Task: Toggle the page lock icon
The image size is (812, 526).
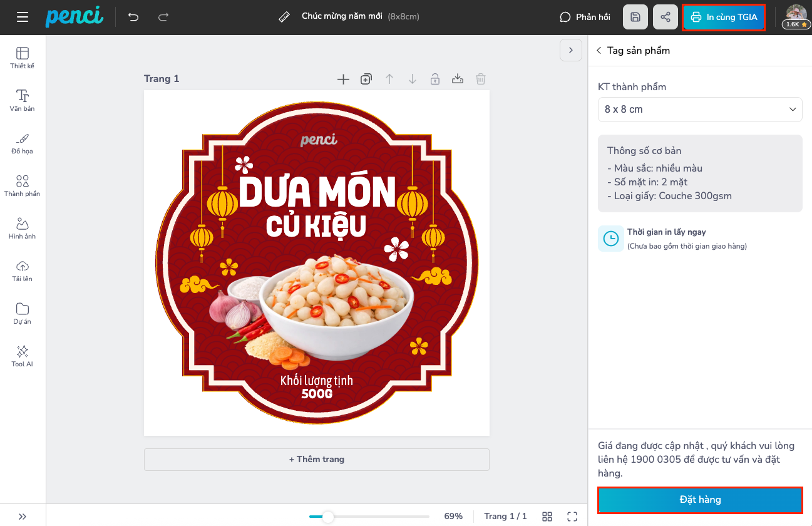Action: 434,79
